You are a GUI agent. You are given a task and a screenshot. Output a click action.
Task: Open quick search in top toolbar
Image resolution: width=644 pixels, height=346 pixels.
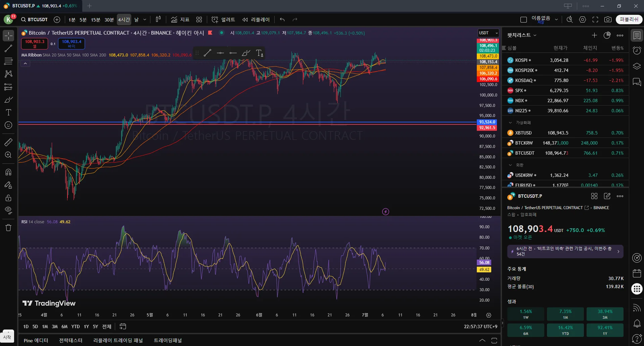tap(569, 20)
